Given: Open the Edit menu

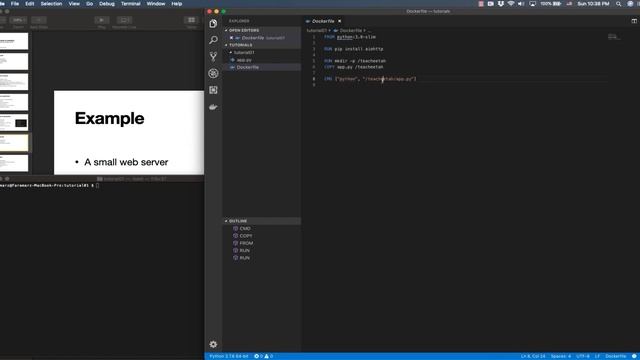Looking at the screenshot, I should coord(29,4).
